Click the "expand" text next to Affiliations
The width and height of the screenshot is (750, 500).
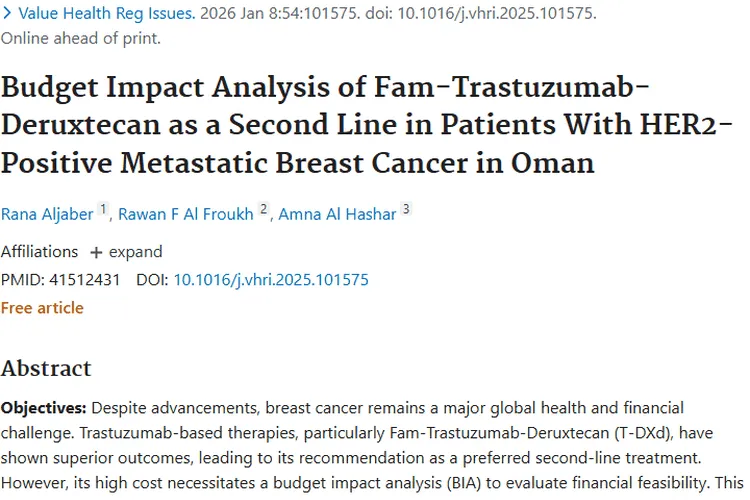click(x=135, y=251)
